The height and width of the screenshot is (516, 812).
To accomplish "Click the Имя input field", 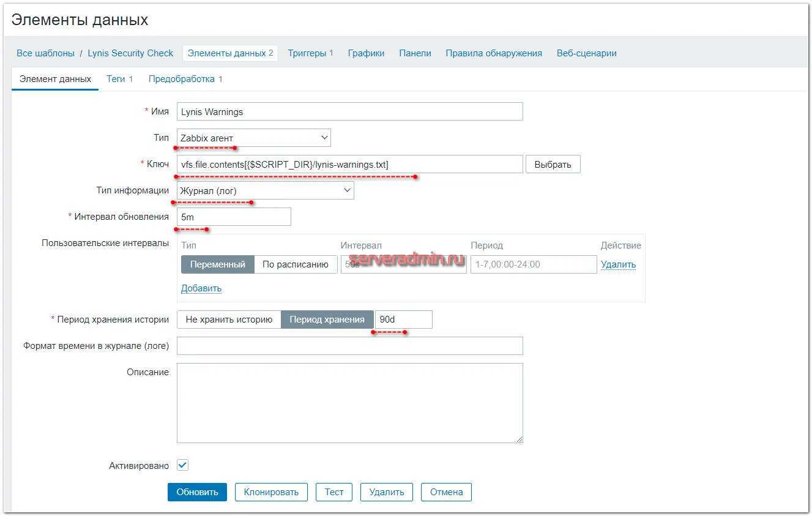I will pos(349,111).
